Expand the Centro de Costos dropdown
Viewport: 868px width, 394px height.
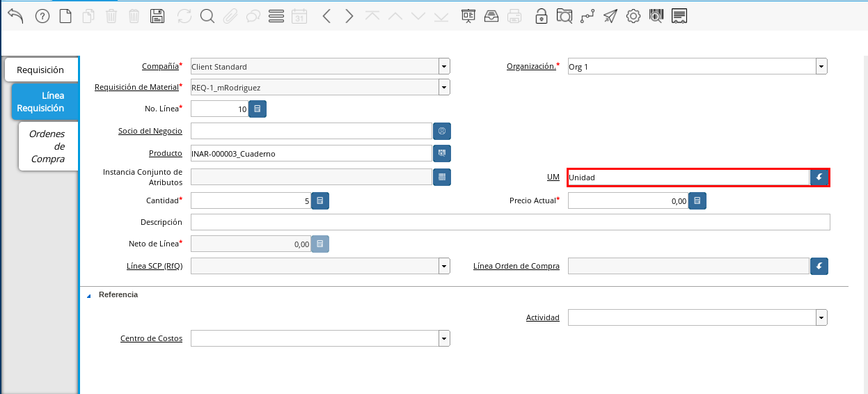[444, 338]
